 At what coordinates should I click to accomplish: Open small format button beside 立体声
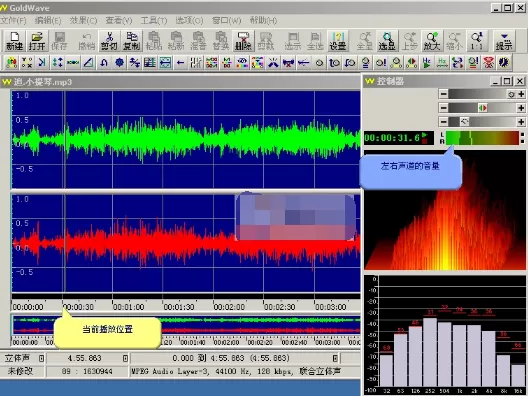(x=41, y=358)
